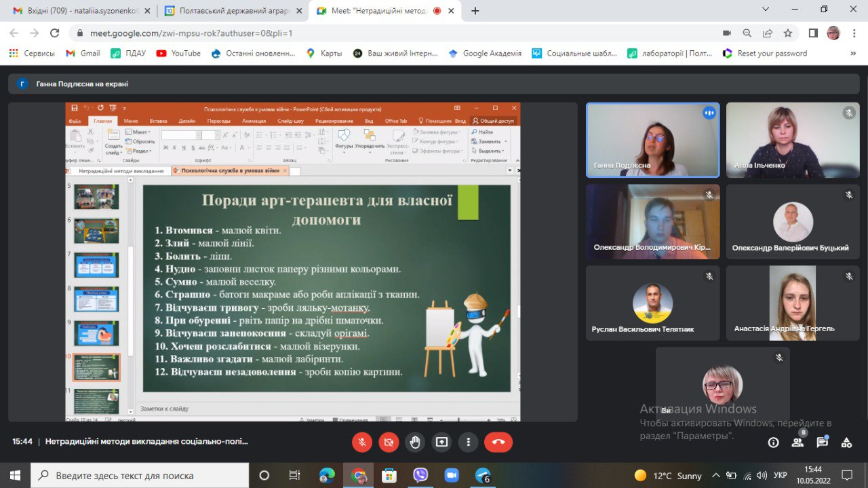The width and height of the screenshot is (868, 488).
Task: Open Viber from the taskbar
Action: tap(420, 475)
